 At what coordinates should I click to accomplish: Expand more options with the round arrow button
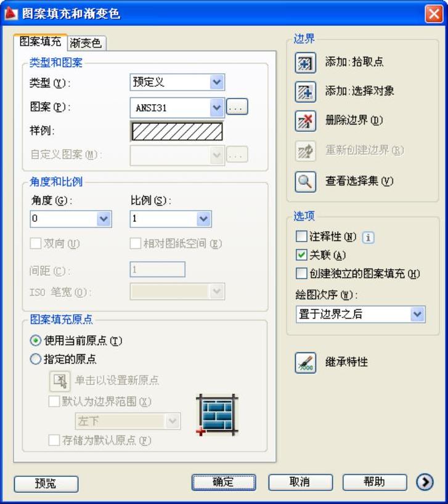click(x=425, y=482)
